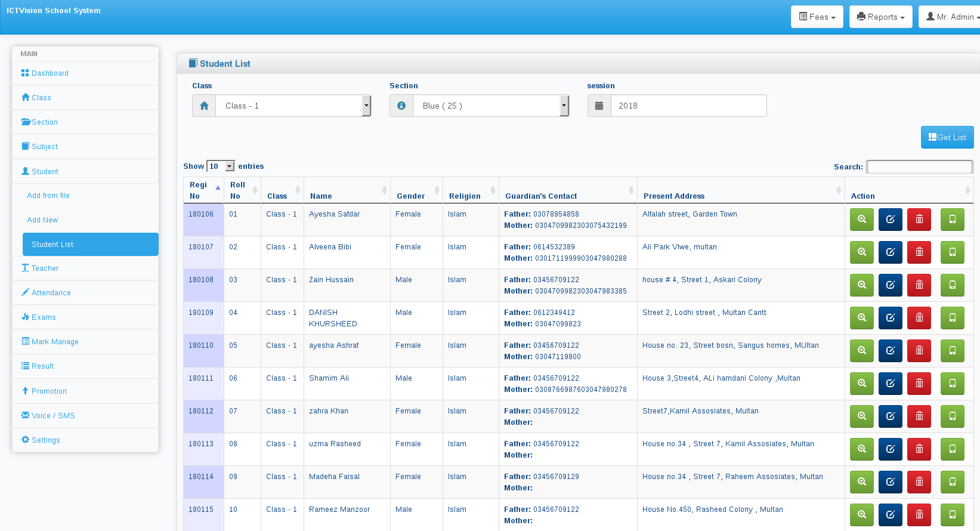Click info icon beside Section dropdown
The height and width of the screenshot is (531, 980).
pos(401,106)
